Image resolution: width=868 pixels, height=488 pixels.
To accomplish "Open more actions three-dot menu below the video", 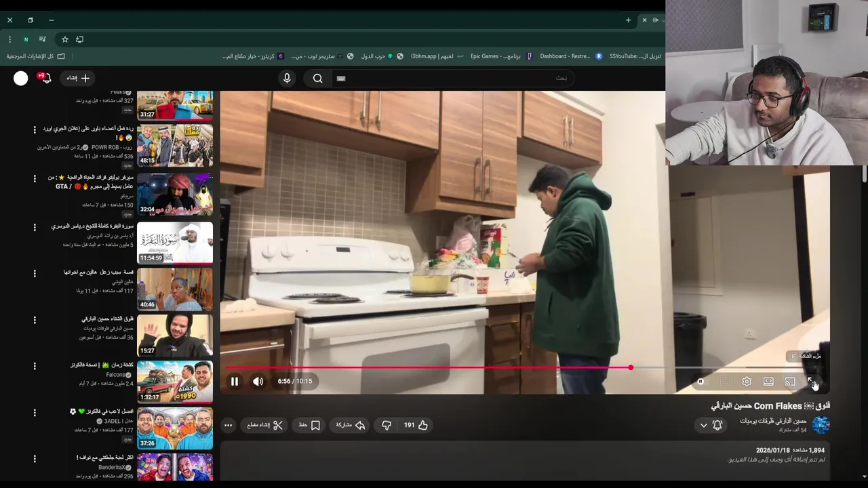I will pyautogui.click(x=229, y=425).
